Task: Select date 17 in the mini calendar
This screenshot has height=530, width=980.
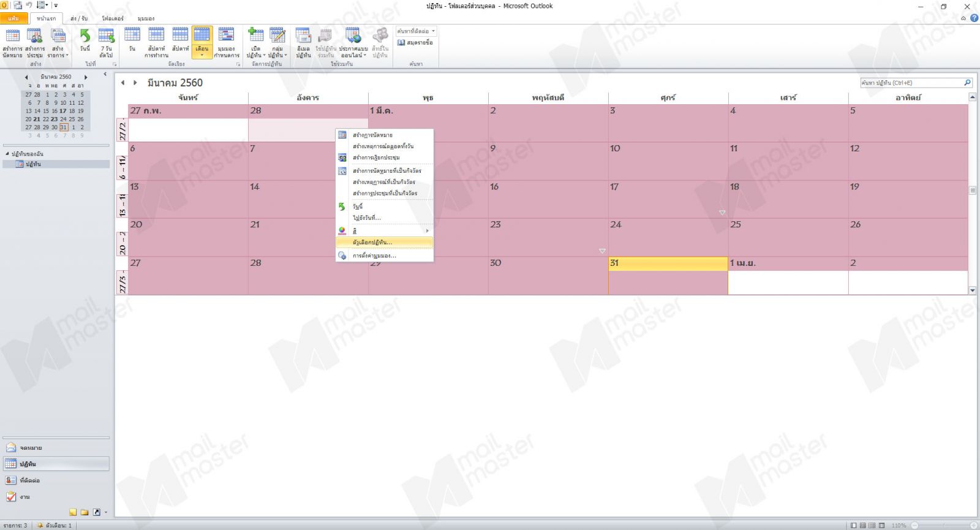Action: 63,111
